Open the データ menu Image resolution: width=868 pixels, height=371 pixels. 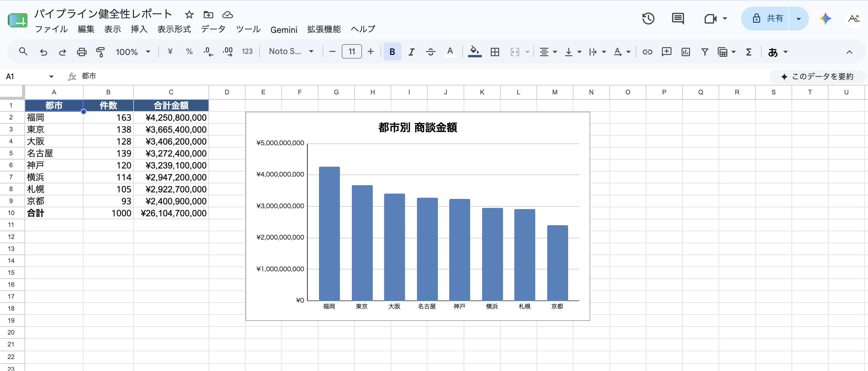[x=213, y=29]
